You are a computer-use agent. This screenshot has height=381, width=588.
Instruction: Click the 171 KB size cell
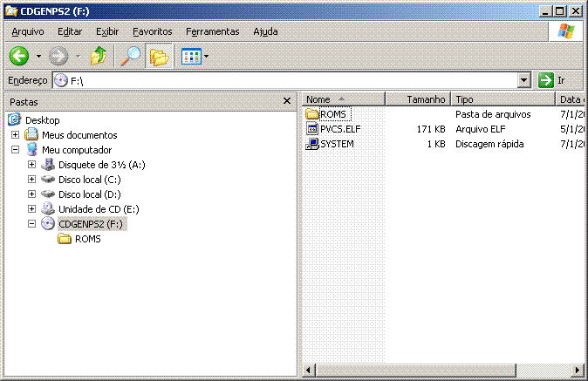(x=431, y=129)
